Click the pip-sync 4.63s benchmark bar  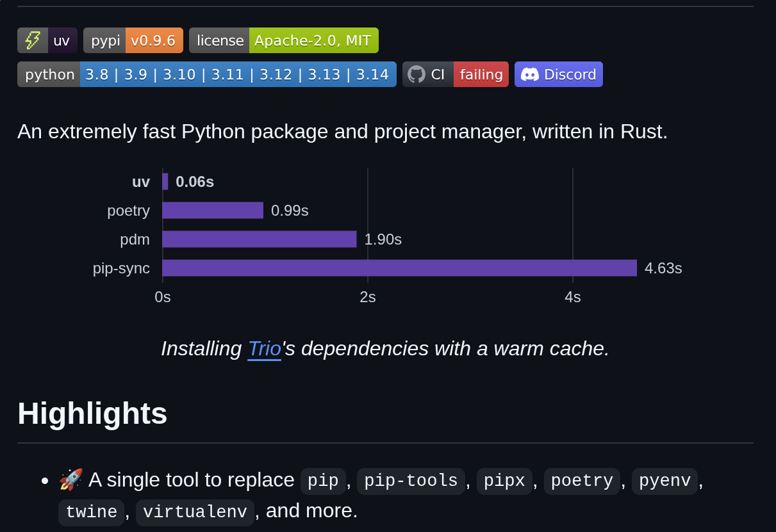tap(399, 268)
